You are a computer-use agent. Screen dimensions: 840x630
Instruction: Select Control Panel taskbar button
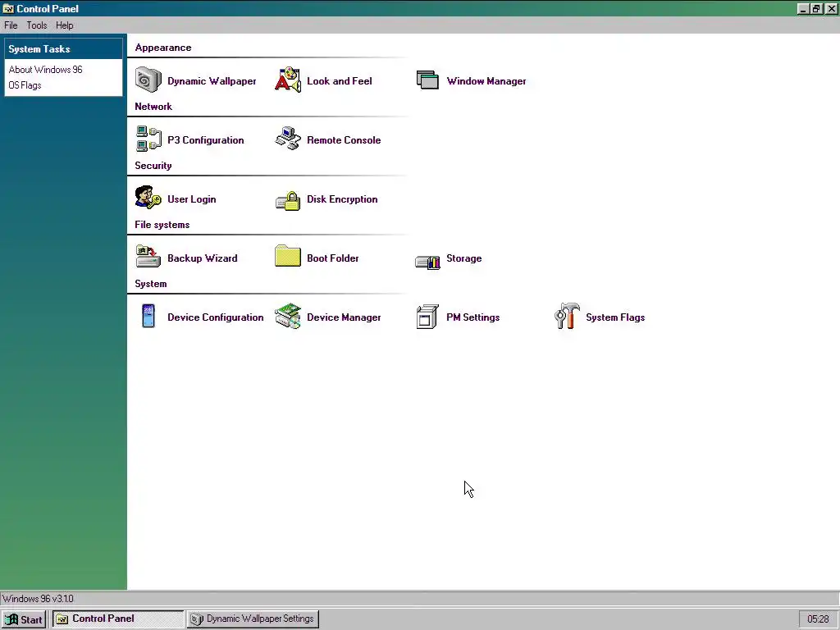(118, 619)
